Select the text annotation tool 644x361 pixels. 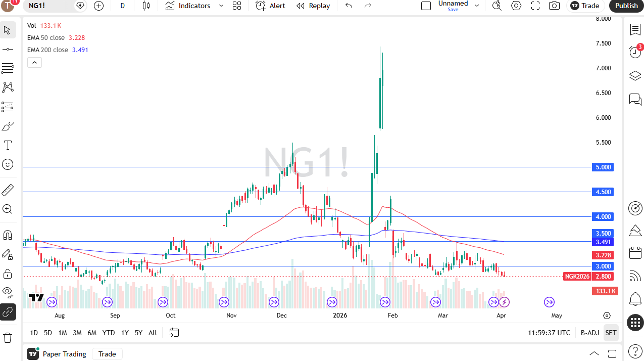pos(8,145)
